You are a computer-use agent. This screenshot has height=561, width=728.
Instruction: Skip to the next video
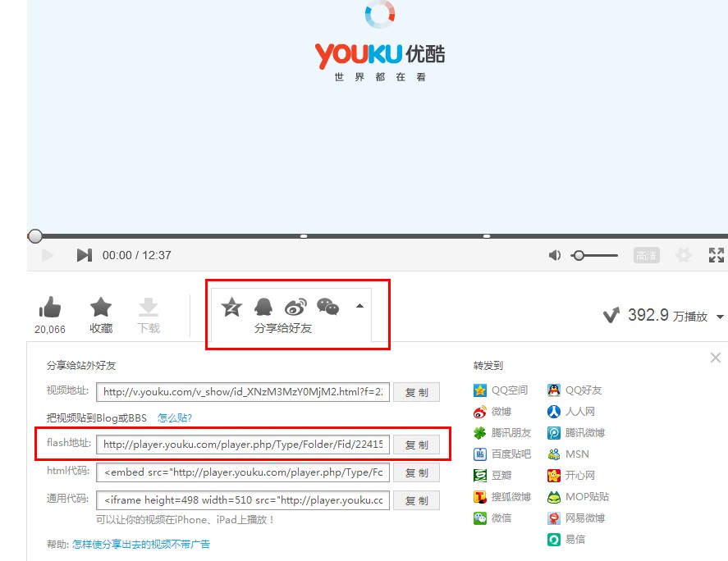pyautogui.click(x=84, y=255)
